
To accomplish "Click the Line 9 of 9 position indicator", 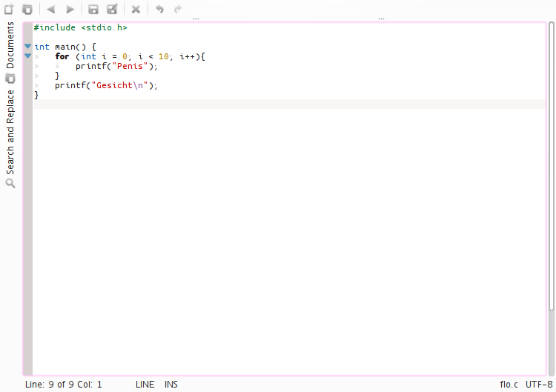I will coord(64,385).
